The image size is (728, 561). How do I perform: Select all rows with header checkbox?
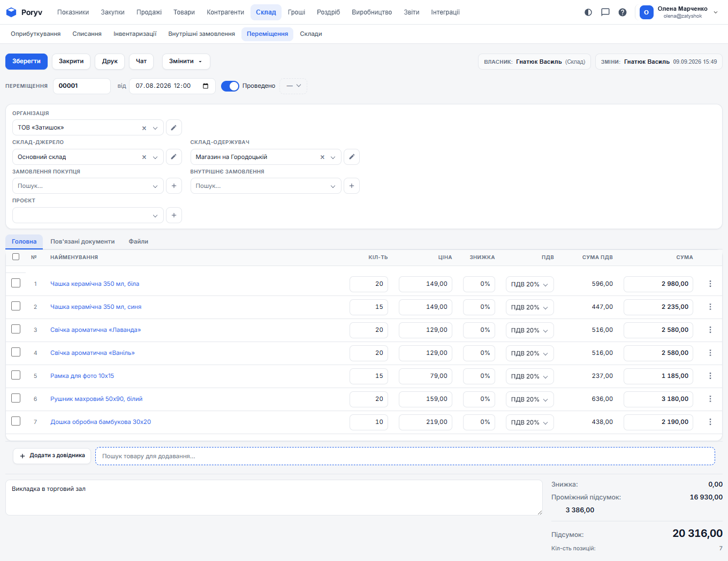tap(16, 257)
